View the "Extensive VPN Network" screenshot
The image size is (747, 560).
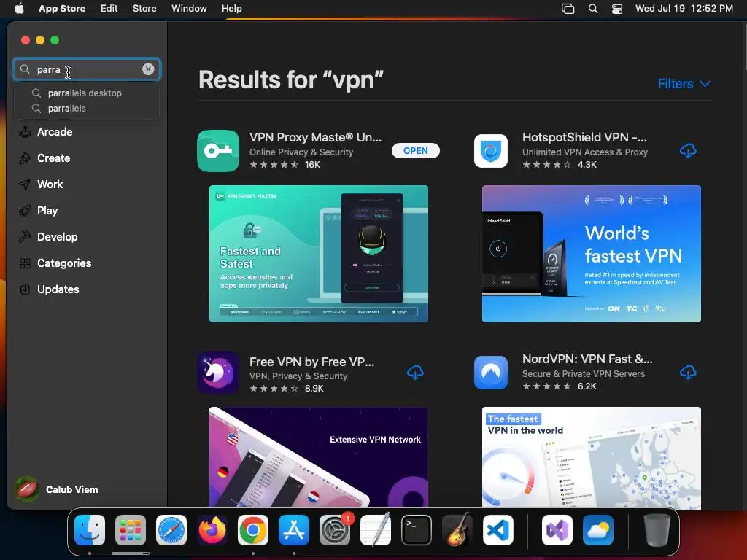tap(319, 456)
